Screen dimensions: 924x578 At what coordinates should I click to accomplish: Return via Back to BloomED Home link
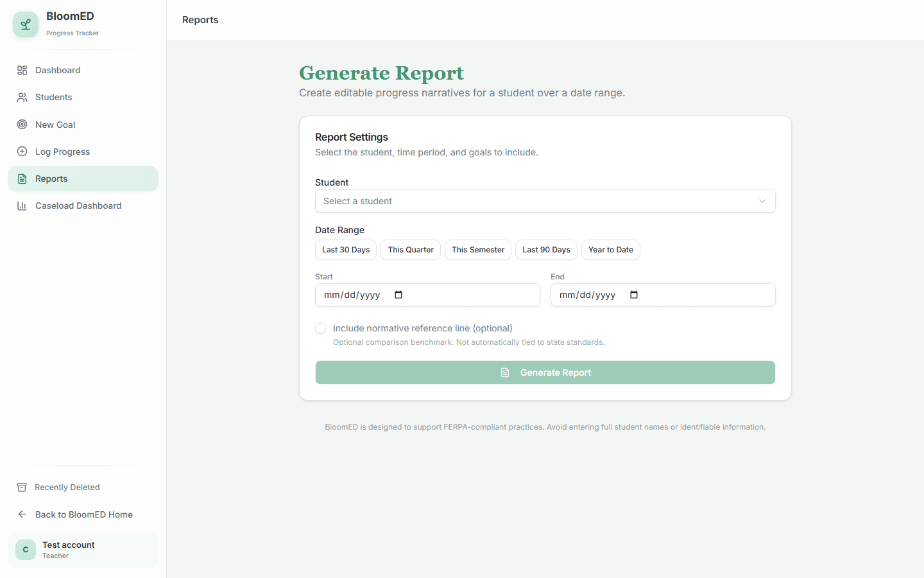click(x=83, y=514)
